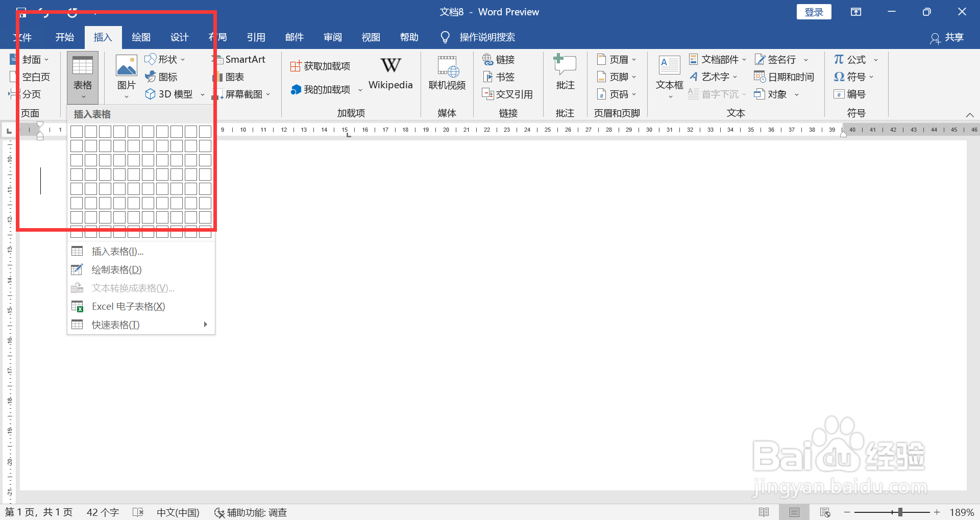
Task: Switch to the 绘图 Draw tab
Action: pos(141,37)
